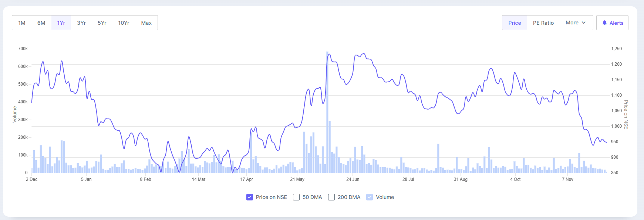Click the 7 Nov x-axis date label
Screen dimensions: 644x220
tap(567, 179)
